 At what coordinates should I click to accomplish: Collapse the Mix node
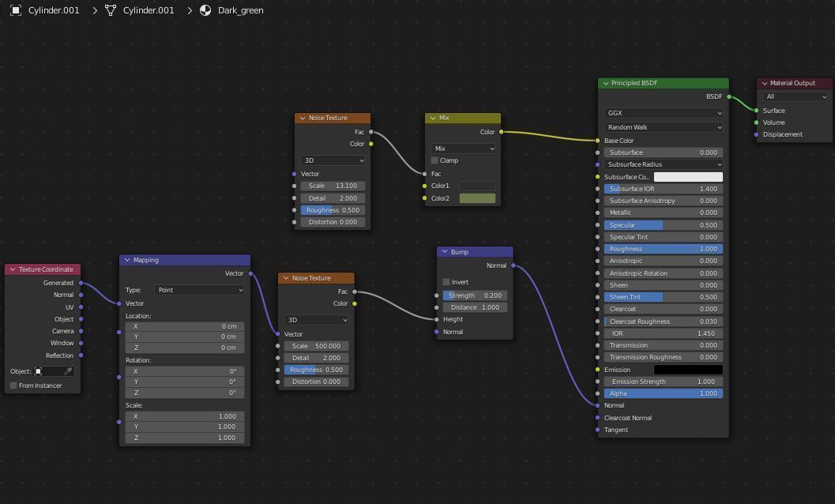tap(432, 118)
